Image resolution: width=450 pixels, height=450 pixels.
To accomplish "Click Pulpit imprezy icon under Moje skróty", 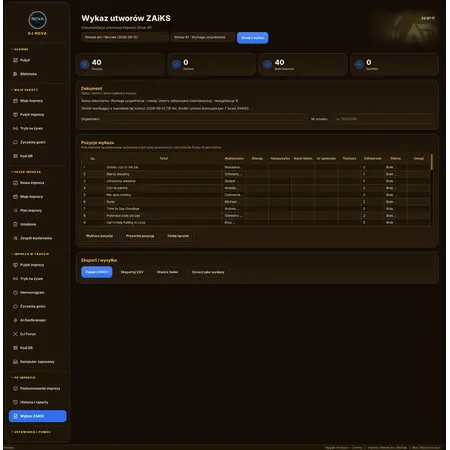I will pos(15,115).
